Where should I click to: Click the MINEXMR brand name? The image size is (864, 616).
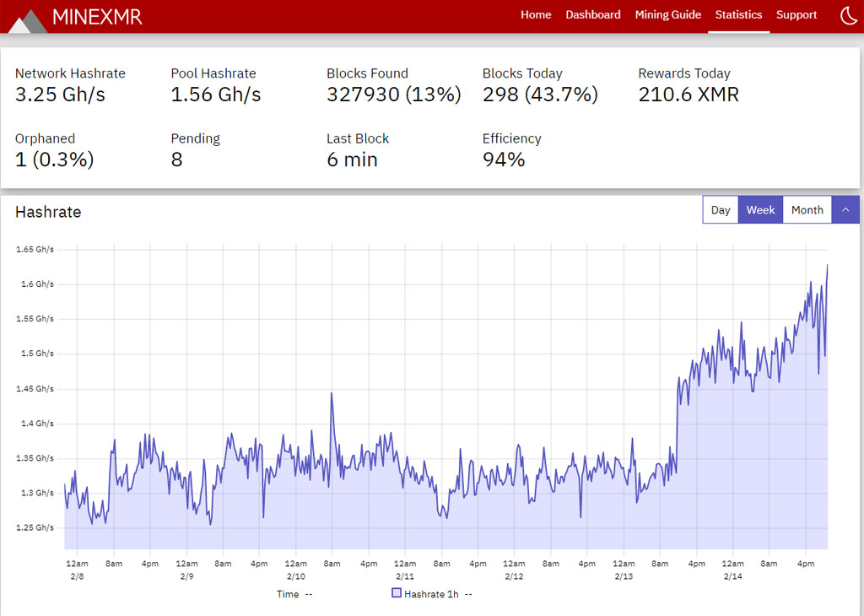point(97,17)
